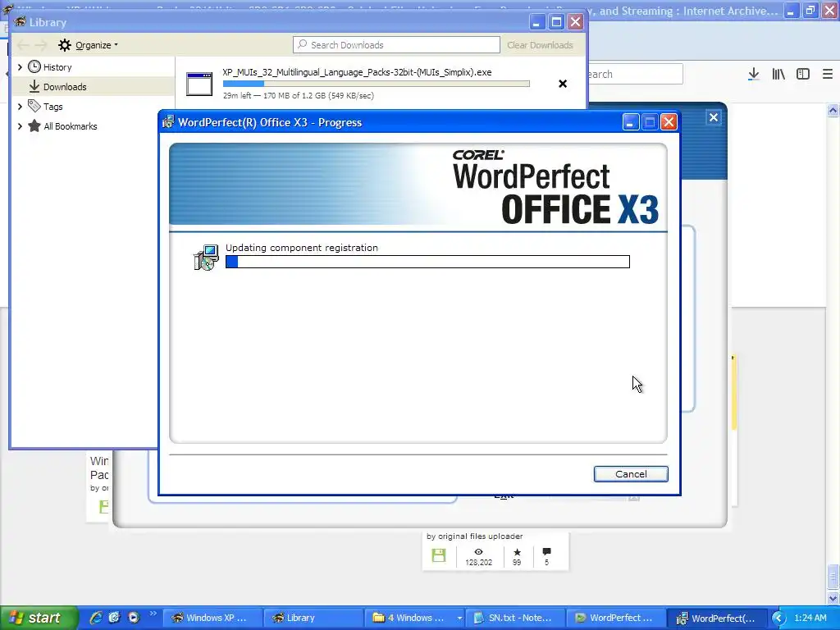Click by original files uploader text
This screenshot has height=630, width=840.
[x=475, y=536]
